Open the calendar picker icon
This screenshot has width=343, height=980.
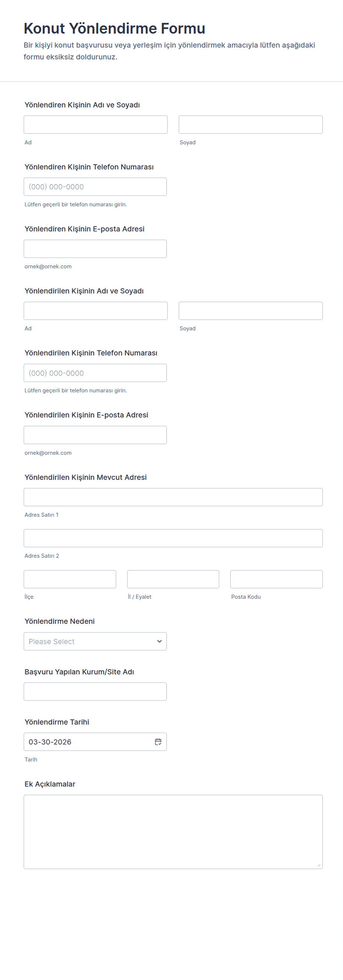click(x=158, y=742)
